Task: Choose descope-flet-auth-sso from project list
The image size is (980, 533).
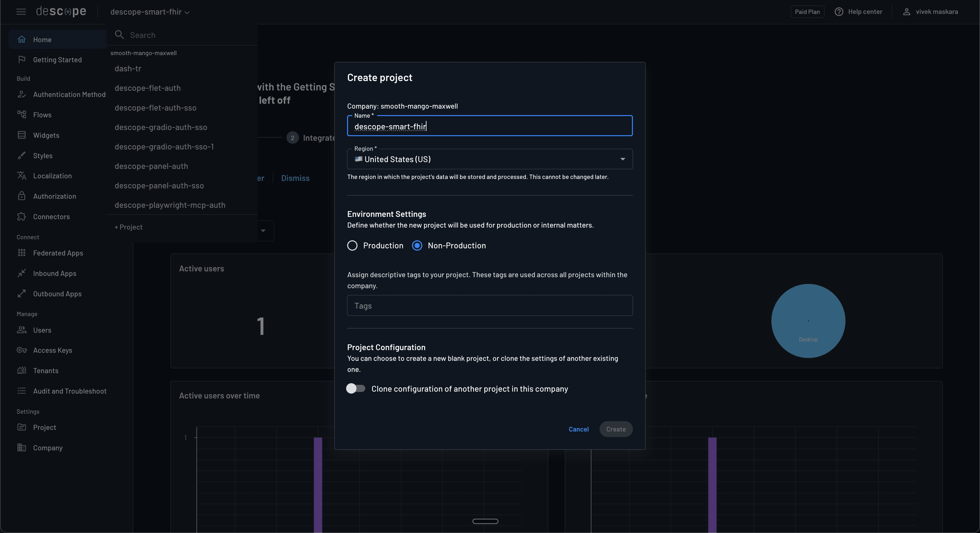Action: pyautogui.click(x=156, y=108)
